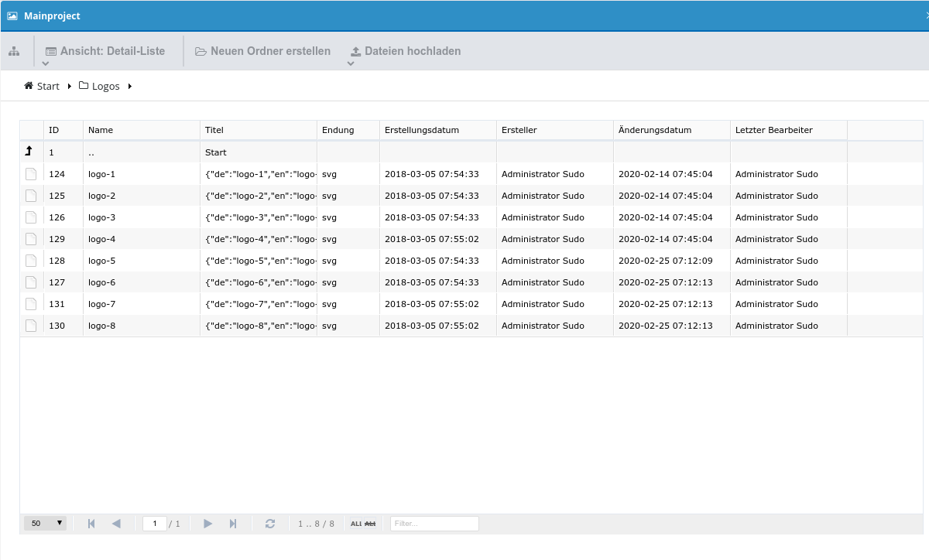Click into the Filter input field
The width and height of the screenshot is (929, 560).
point(434,524)
